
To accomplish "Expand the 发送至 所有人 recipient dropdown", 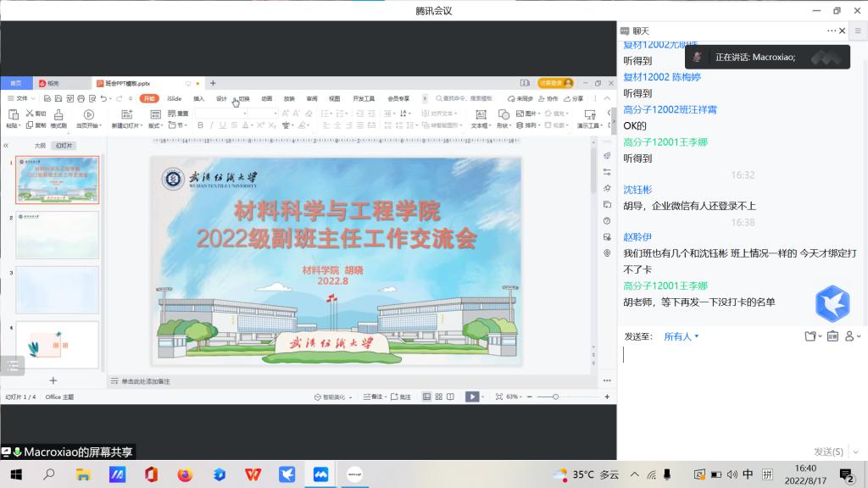I will coord(682,336).
